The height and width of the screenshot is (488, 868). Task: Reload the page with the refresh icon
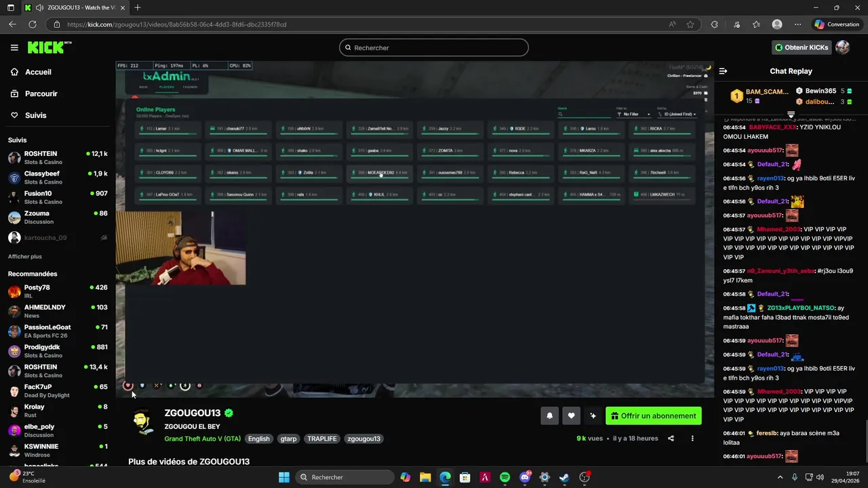click(32, 24)
